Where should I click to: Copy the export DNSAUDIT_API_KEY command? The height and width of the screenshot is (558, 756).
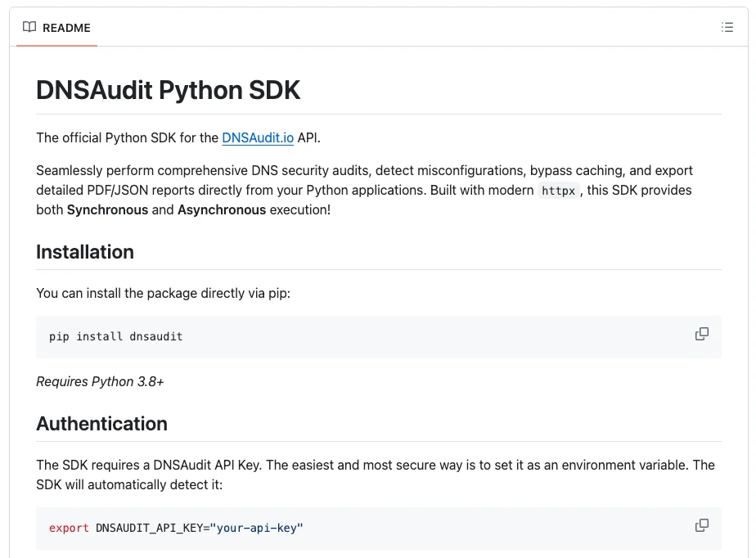[701, 525]
